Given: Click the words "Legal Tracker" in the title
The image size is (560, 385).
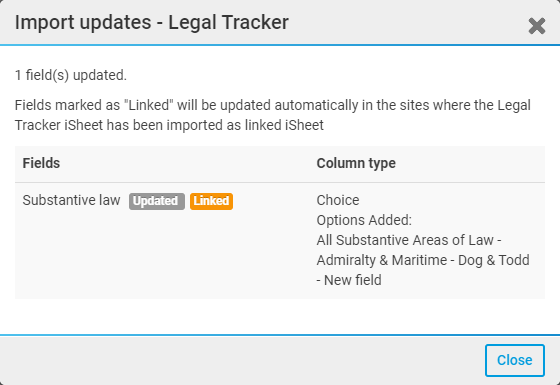Looking at the screenshot, I should (229, 22).
